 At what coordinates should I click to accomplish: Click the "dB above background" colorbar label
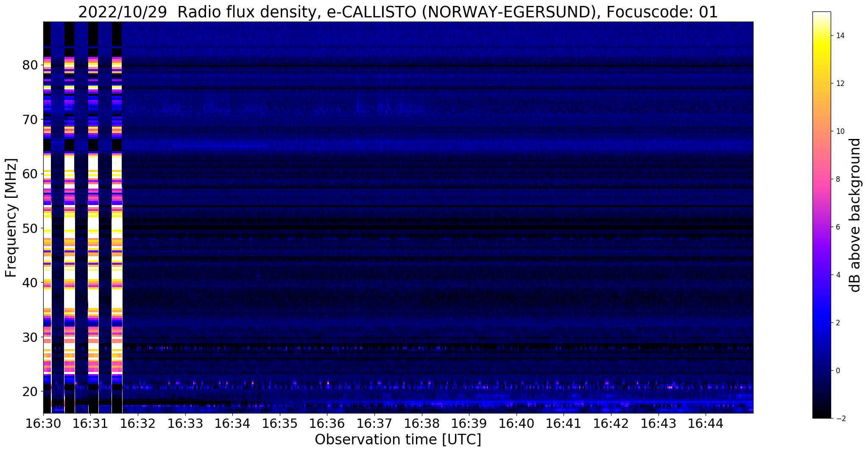click(x=856, y=215)
